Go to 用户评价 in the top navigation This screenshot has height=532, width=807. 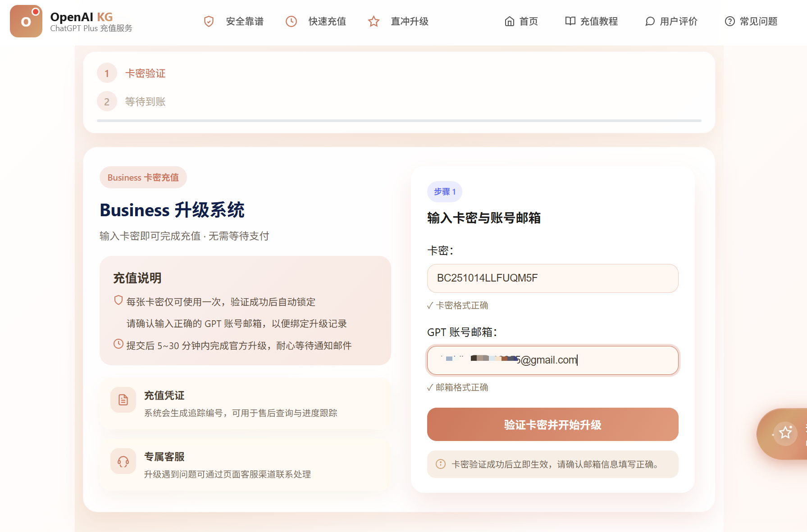tap(671, 21)
